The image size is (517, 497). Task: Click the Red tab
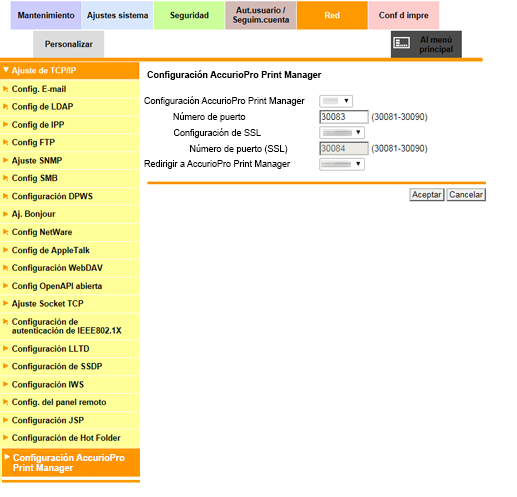[x=332, y=15]
